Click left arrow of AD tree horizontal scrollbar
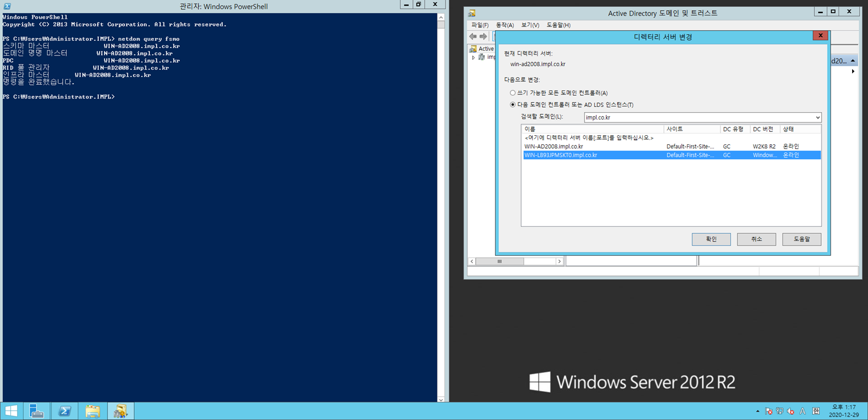868x420 pixels. 472,262
